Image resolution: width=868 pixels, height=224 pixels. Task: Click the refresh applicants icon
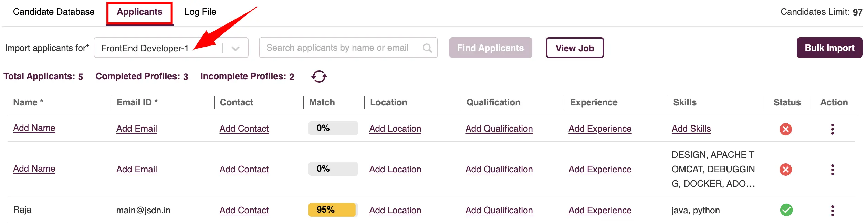(x=319, y=77)
